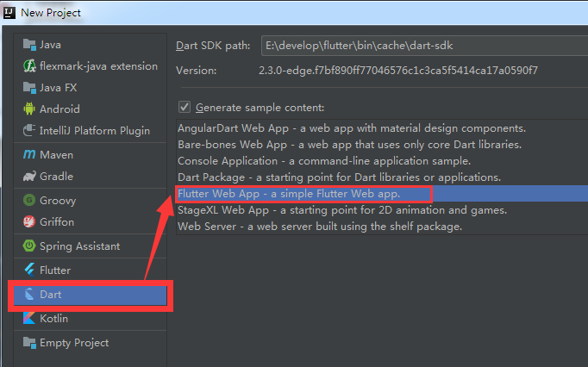The image size is (588, 367).
Task: Click the Kotlin logo icon
Action: (29, 318)
